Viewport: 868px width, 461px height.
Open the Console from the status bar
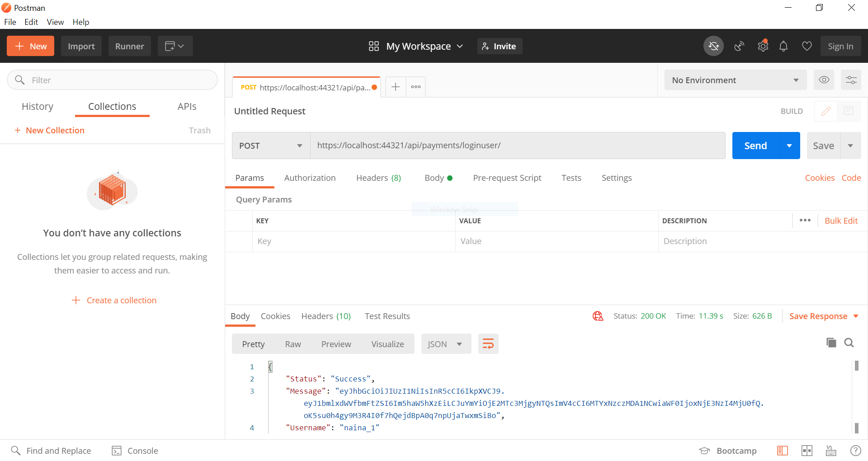(x=134, y=450)
